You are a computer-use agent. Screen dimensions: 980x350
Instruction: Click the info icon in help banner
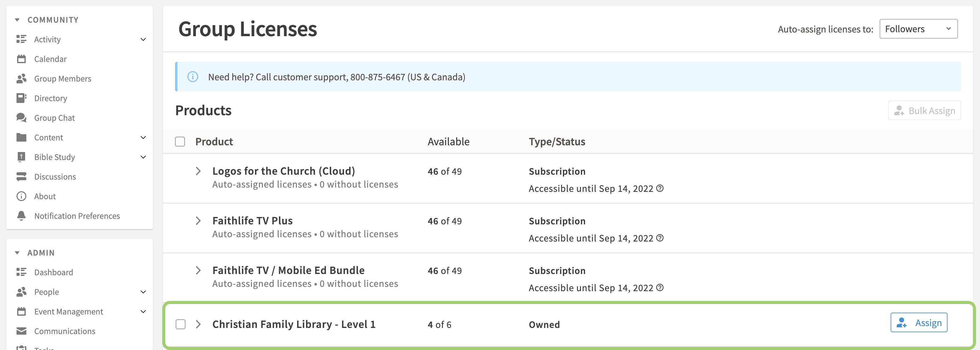click(x=193, y=77)
